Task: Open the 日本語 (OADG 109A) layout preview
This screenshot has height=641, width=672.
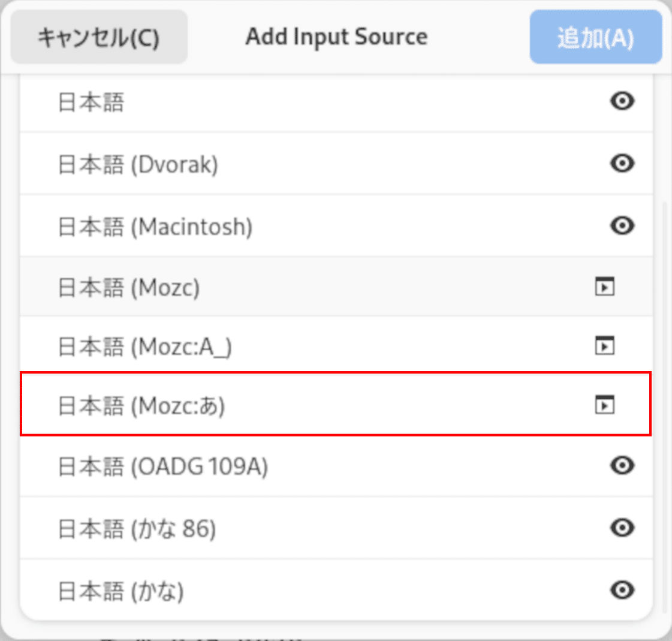Action: pyautogui.click(x=622, y=466)
